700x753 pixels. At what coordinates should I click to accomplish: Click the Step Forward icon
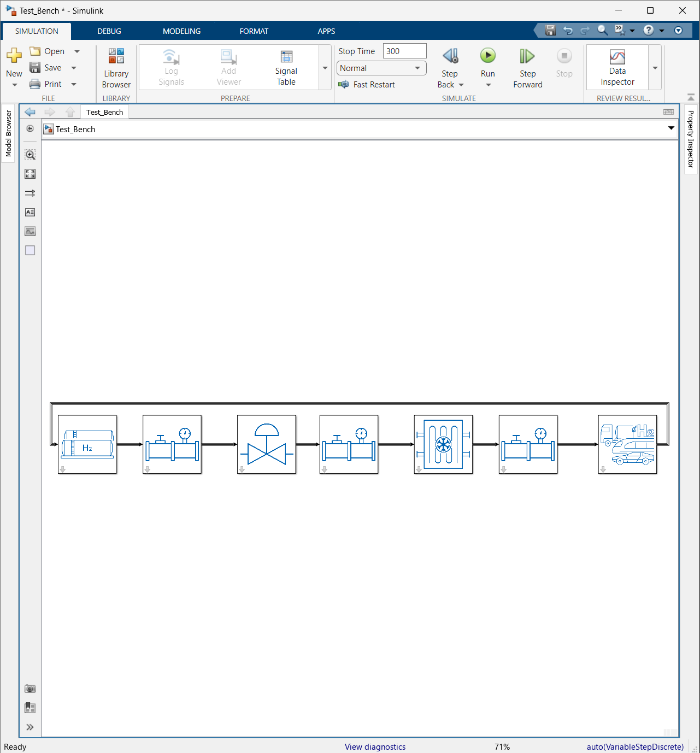(527, 56)
